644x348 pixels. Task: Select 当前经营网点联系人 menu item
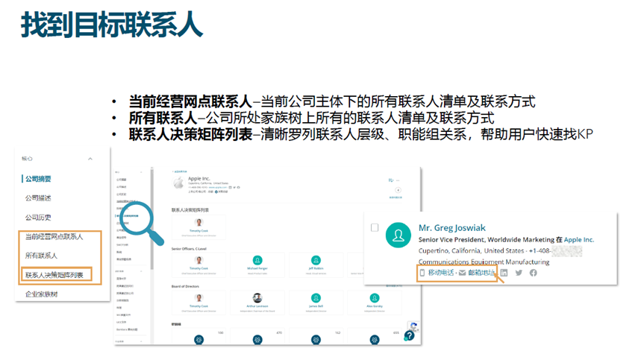pos(53,237)
